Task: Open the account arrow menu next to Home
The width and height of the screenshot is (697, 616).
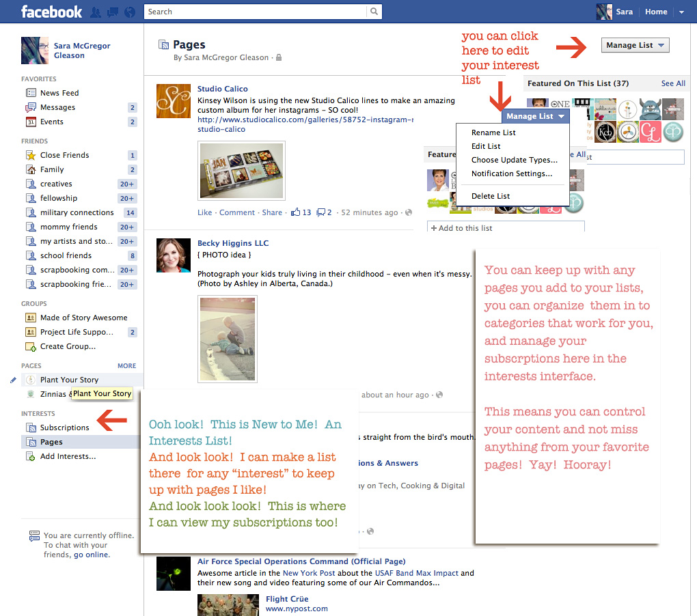Action: click(681, 12)
